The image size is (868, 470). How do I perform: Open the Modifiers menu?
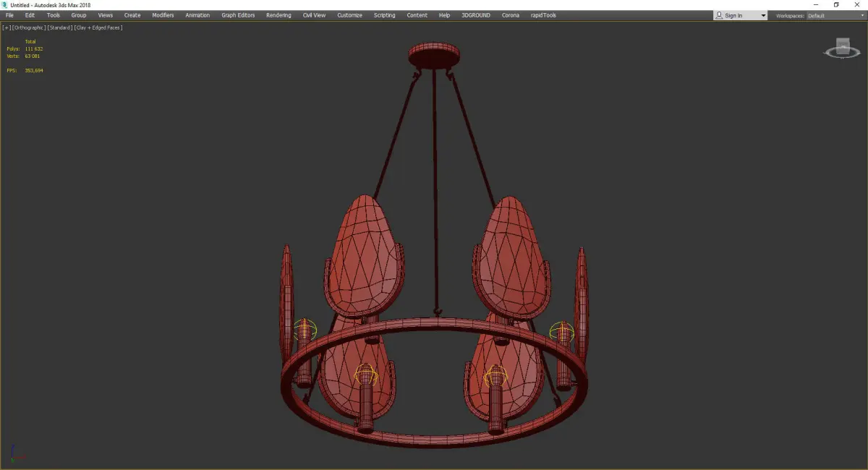point(163,15)
